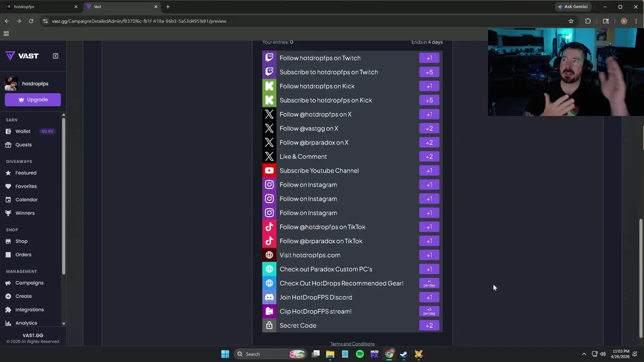644x362 pixels.
Task: Show hidden system tray icons
Action: (x=584, y=354)
